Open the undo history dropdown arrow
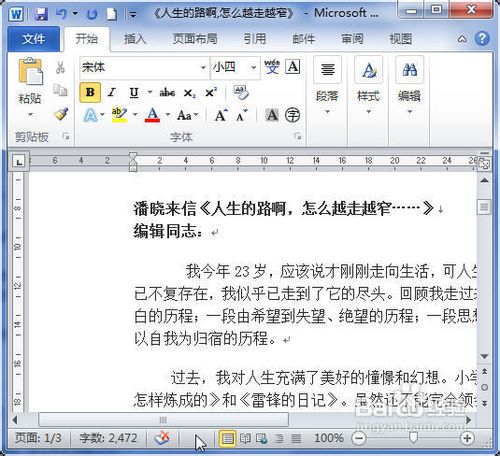Screen dimensions: 500x456 [x=75, y=14]
